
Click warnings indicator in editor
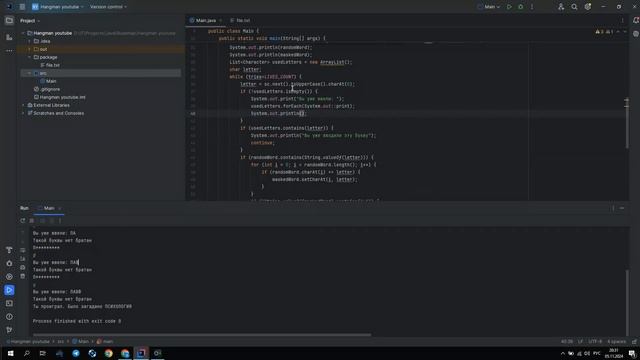[604, 31]
